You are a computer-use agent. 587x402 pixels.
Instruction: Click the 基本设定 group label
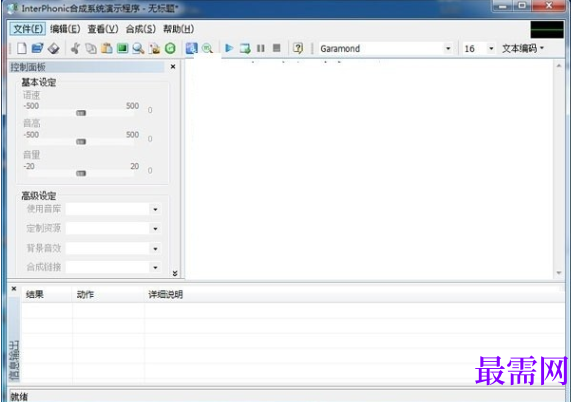[39, 82]
